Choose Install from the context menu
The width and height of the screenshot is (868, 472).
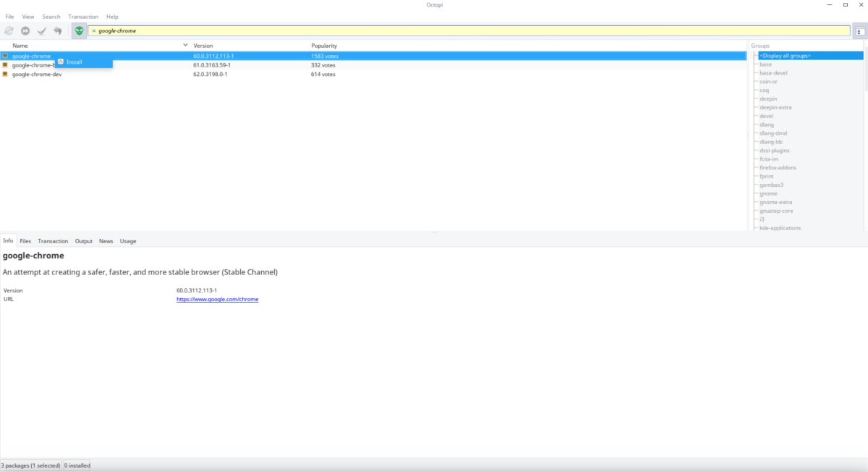(x=84, y=62)
